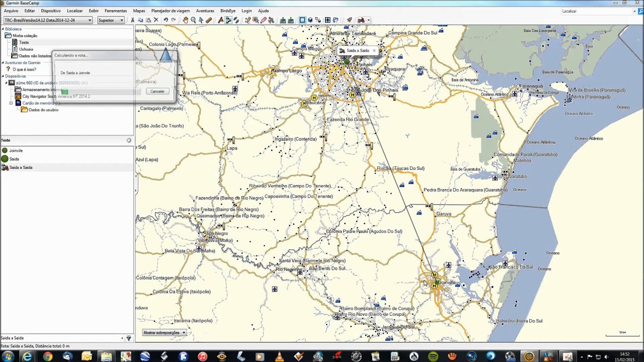Collapse the zūmo 660 device node
The height and width of the screenshot is (362, 644).
[x=7, y=83]
